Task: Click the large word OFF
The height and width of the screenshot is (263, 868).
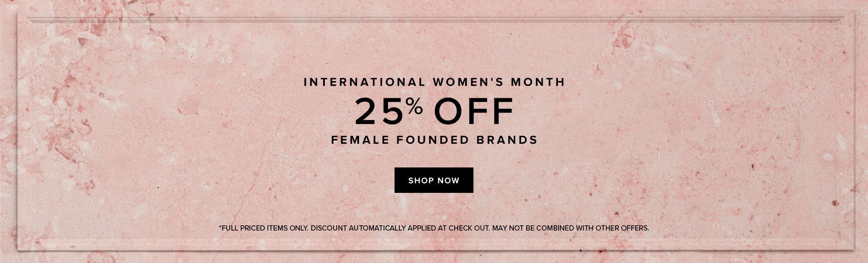Action: pyautogui.click(x=473, y=112)
